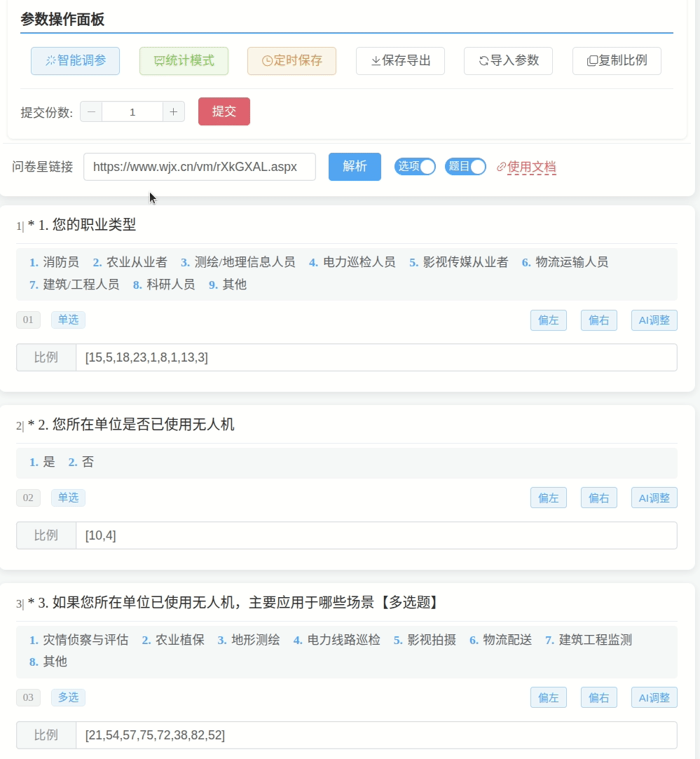The image size is (700, 759).
Task: Toggle the 选项 switch
Action: coord(416,167)
